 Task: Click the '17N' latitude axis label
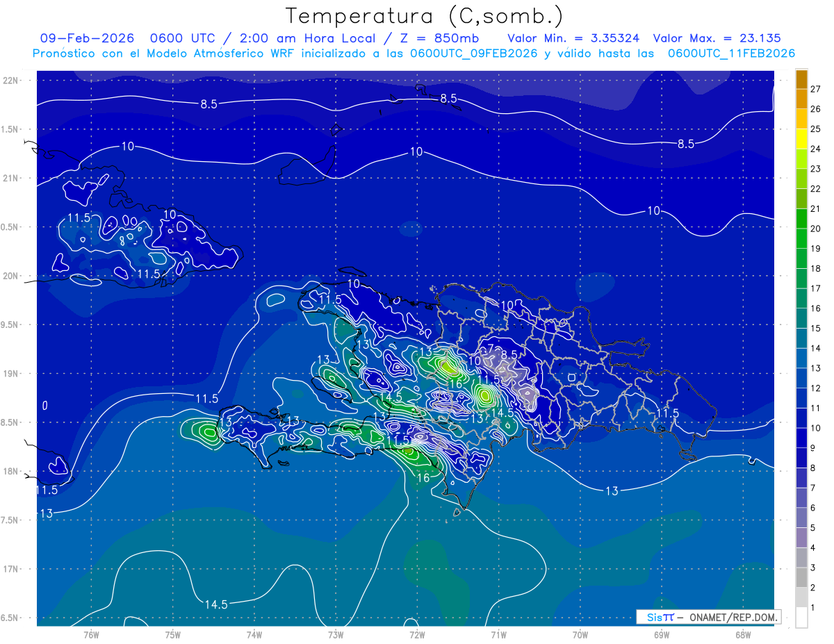tap(10, 569)
